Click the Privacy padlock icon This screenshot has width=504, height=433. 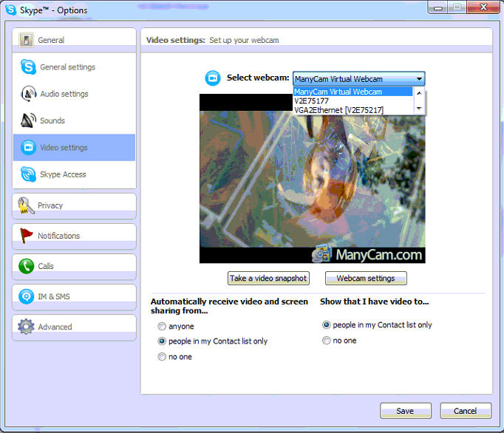point(27,205)
